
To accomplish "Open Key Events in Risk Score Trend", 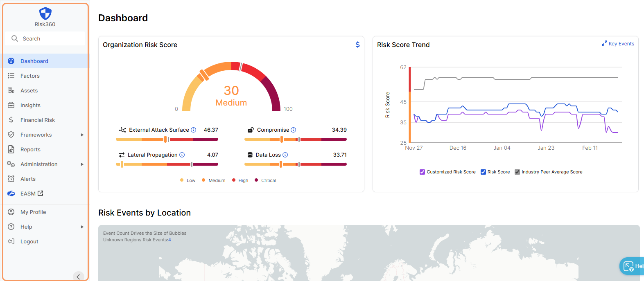I will (618, 44).
